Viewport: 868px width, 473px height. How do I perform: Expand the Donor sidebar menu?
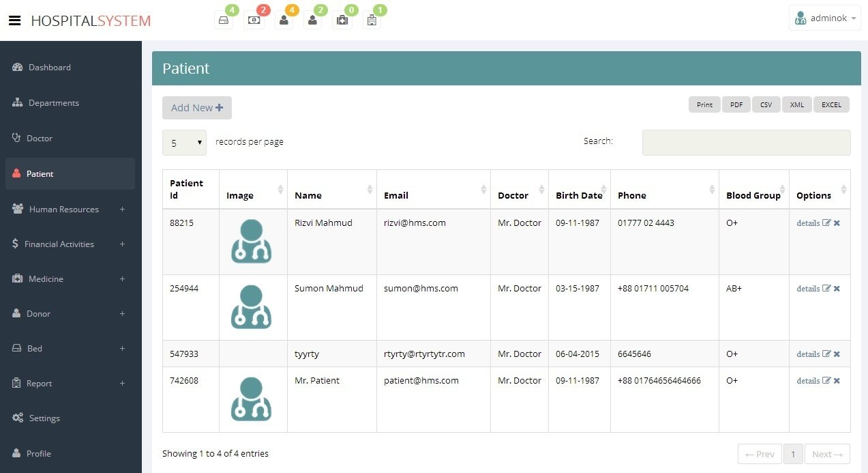click(70, 314)
